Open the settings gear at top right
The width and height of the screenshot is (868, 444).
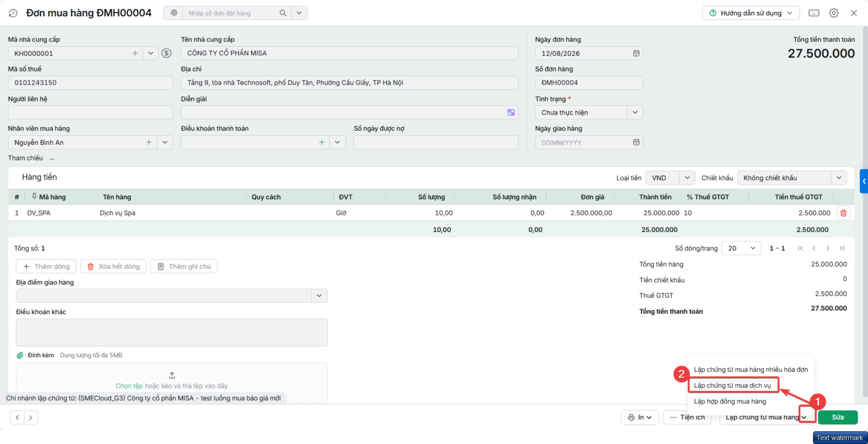[834, 13]
